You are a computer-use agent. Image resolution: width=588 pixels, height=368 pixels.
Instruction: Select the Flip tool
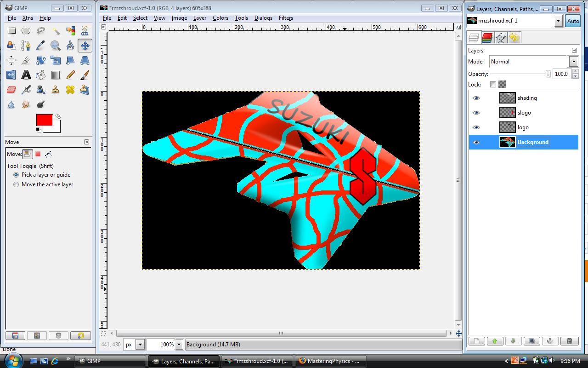pyautogui.click(x=11, y=75)
